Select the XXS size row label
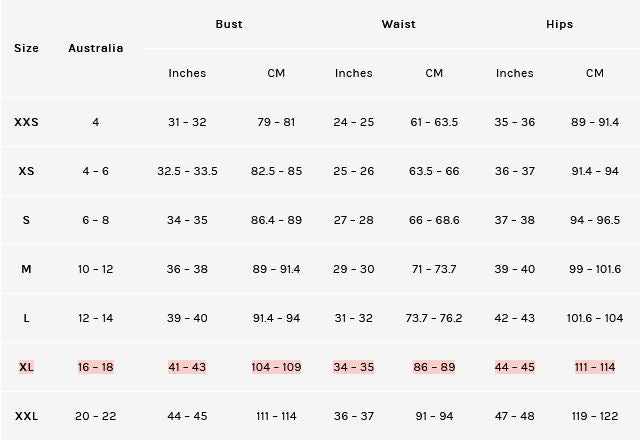Screen dimensions: 644x441 27,122
